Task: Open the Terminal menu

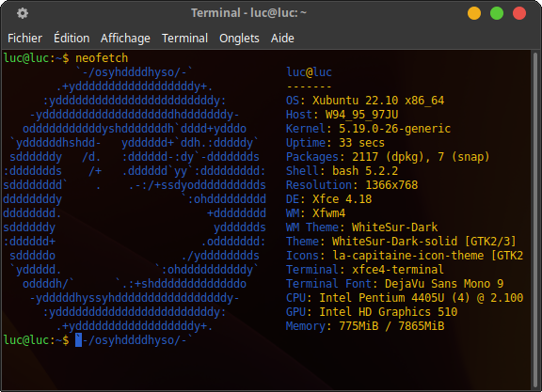Action: [185, 38]
